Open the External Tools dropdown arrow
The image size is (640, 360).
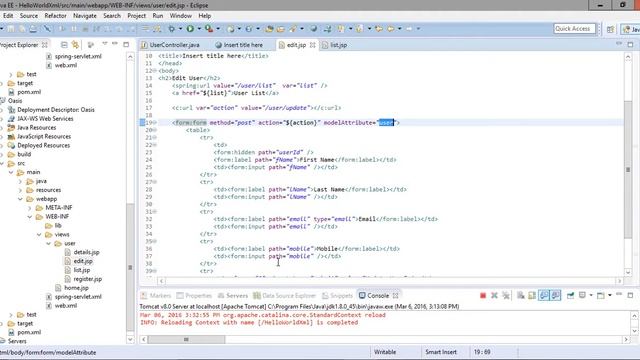(218, 29)
